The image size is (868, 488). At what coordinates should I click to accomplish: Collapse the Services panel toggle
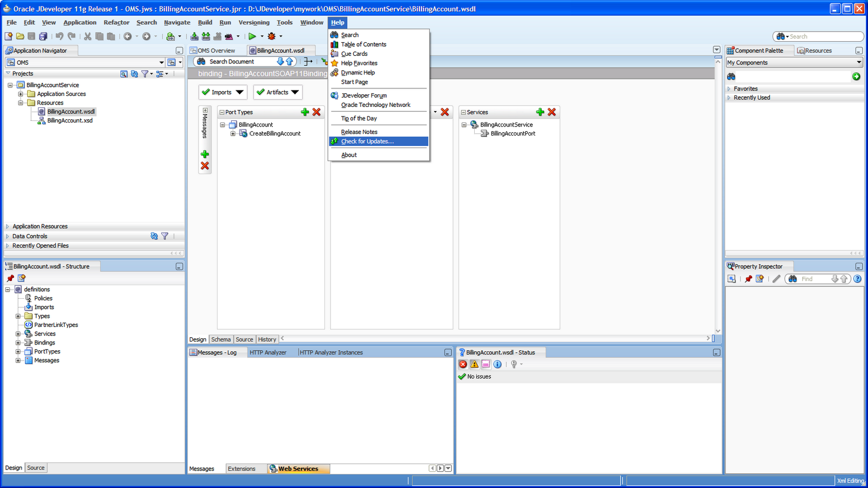(x=463, y=112)
